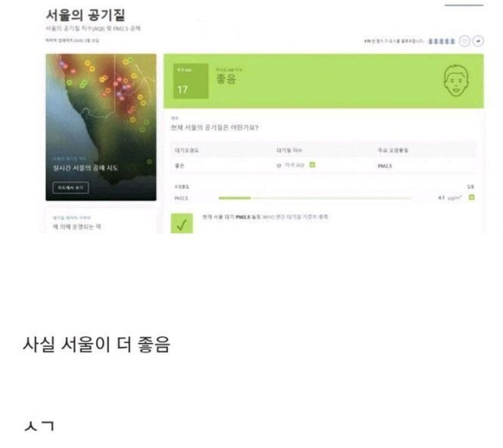The image size is (503, 448).
Task: Click the share arrow icon
Action: pos(478,41)
